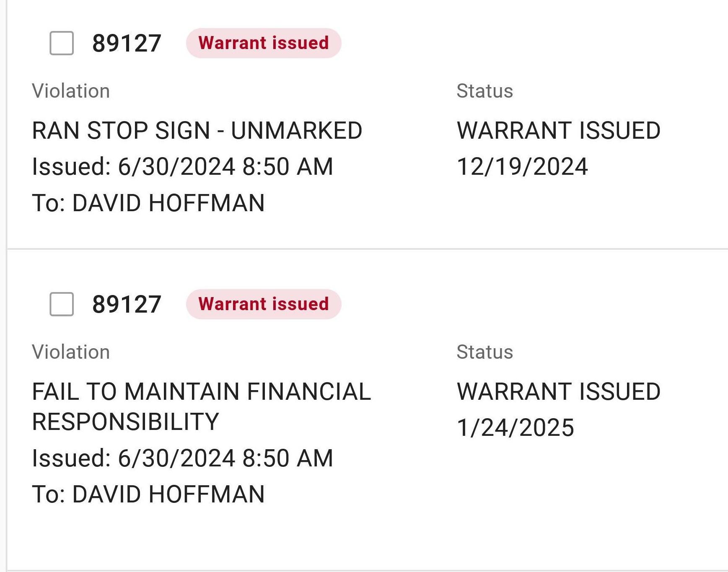
Task: Check the checkbox for the financial responsibility citation
Action: click(62, 304)
